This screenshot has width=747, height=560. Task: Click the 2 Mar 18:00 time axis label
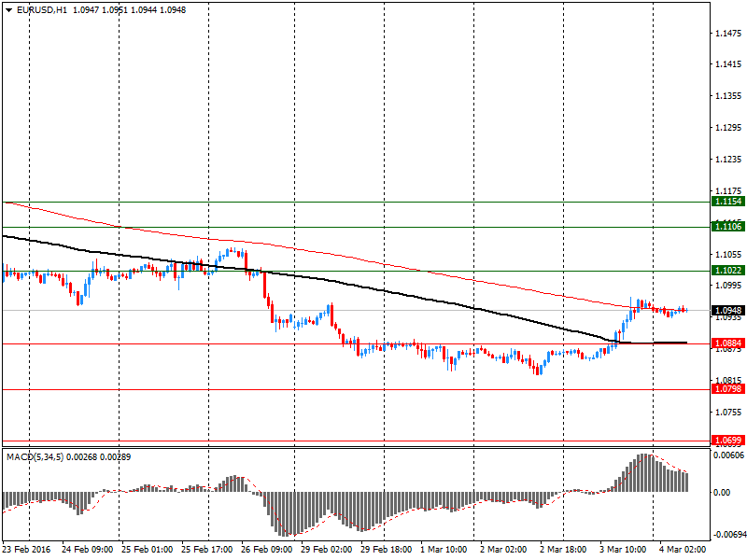click(x=563, y=550)
